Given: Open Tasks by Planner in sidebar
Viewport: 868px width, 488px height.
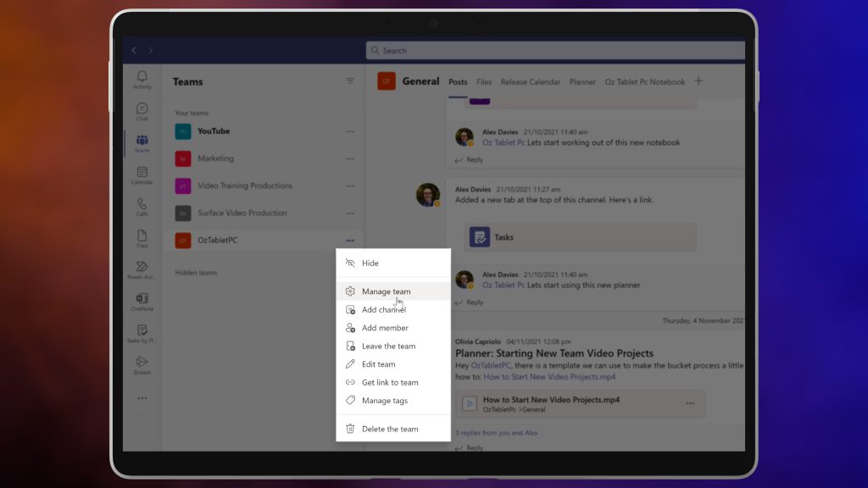Looking at the screenshot, I should tap(142, 333).
